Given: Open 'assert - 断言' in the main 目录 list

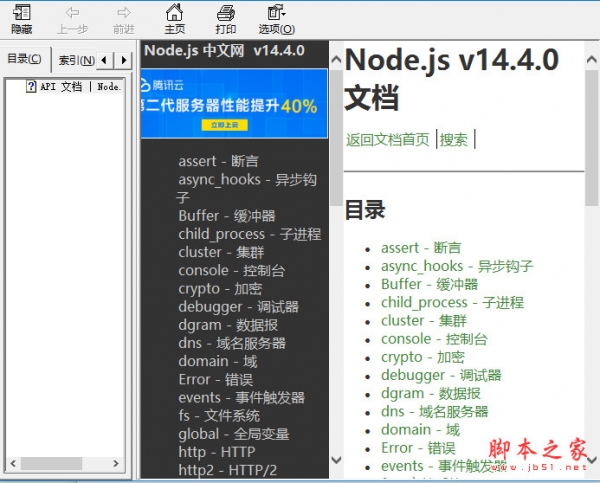Looking at the screenshot, I should pyautogui.click(x=421, y=248).
